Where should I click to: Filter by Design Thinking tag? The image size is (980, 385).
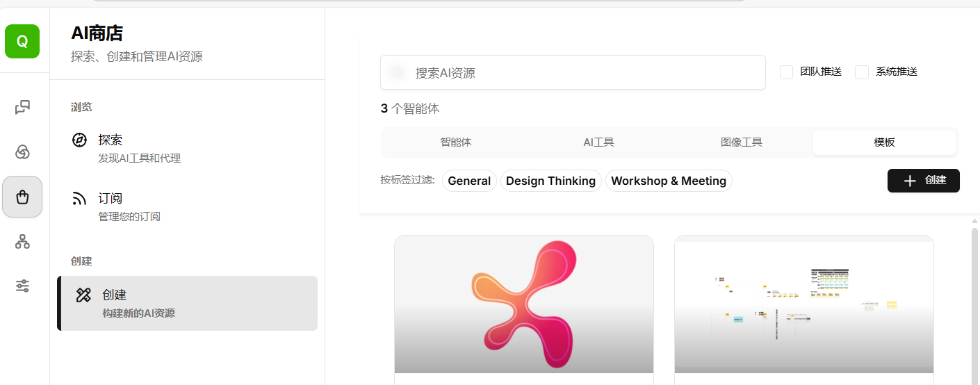pos(550,181)
